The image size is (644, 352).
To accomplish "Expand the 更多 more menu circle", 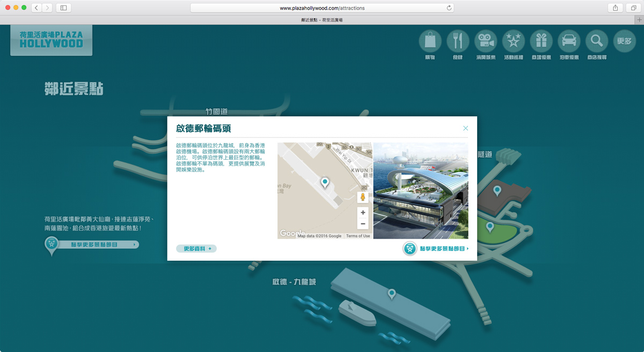I will [x=624, y=41].
